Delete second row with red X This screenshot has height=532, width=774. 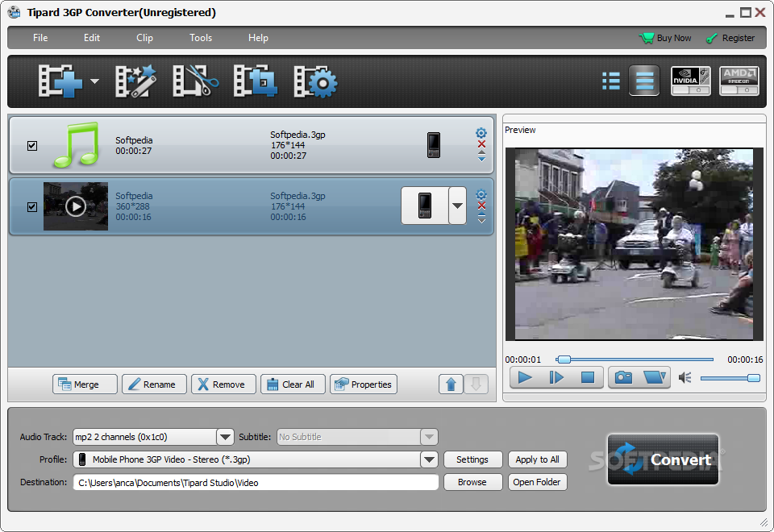click(x=481, y=206)
